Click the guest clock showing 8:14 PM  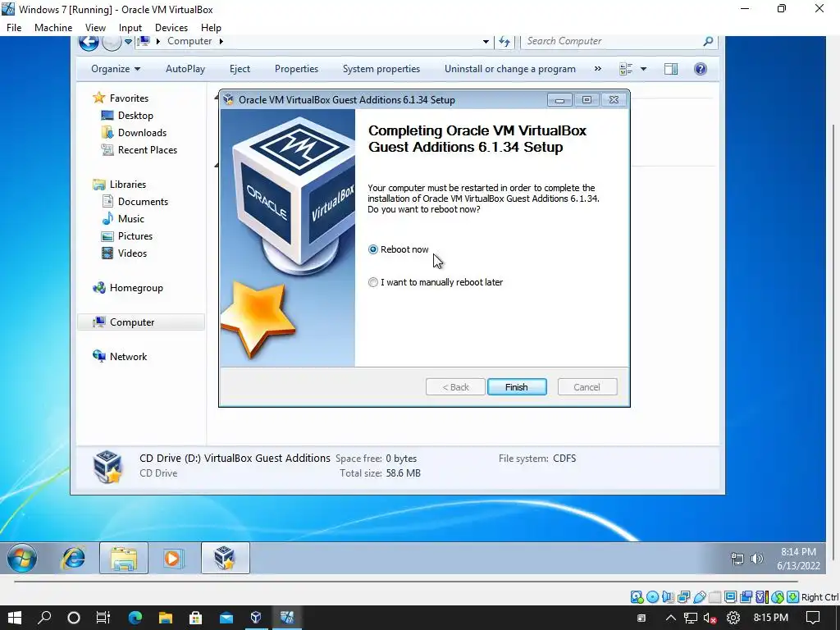click(x=798, y=552)
